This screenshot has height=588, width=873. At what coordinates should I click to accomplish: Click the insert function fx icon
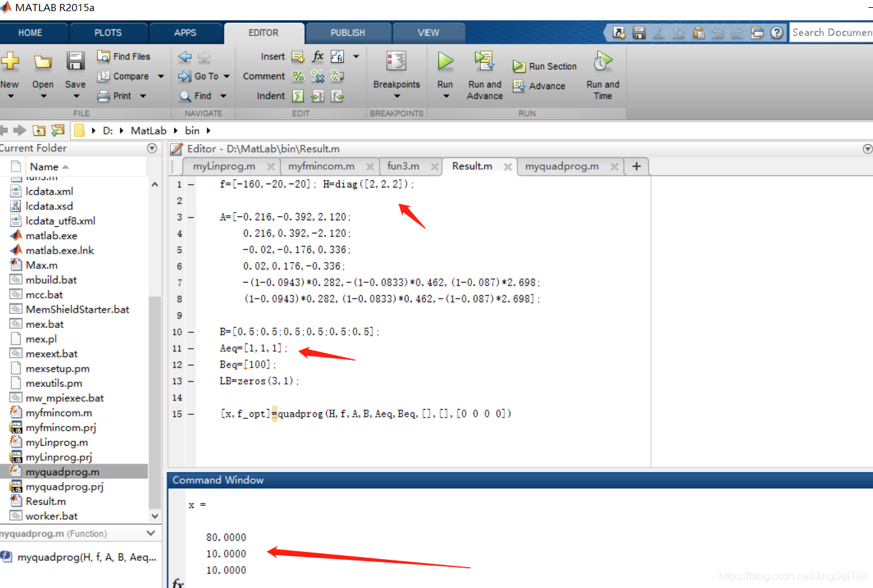coord(318,56)
